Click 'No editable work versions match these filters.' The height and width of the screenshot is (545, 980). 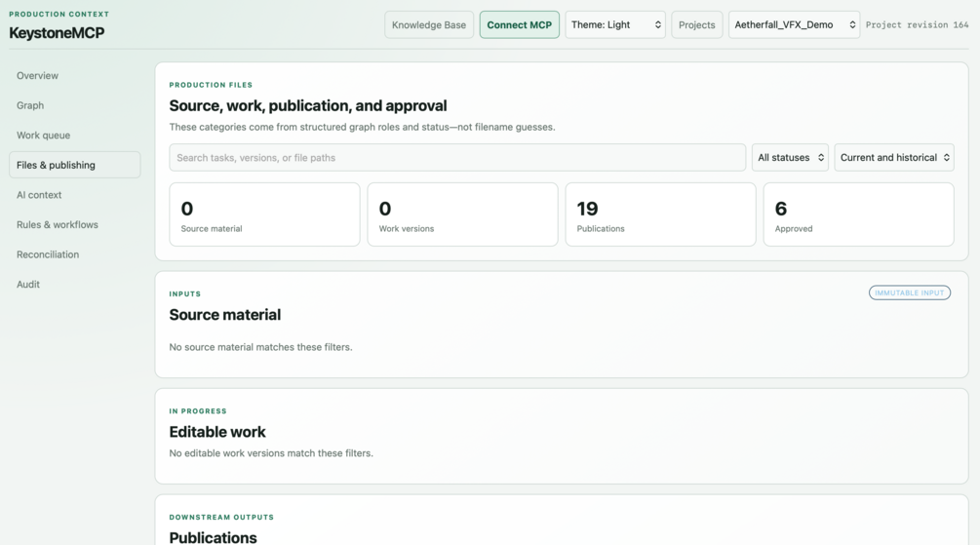tap(271, 453)
